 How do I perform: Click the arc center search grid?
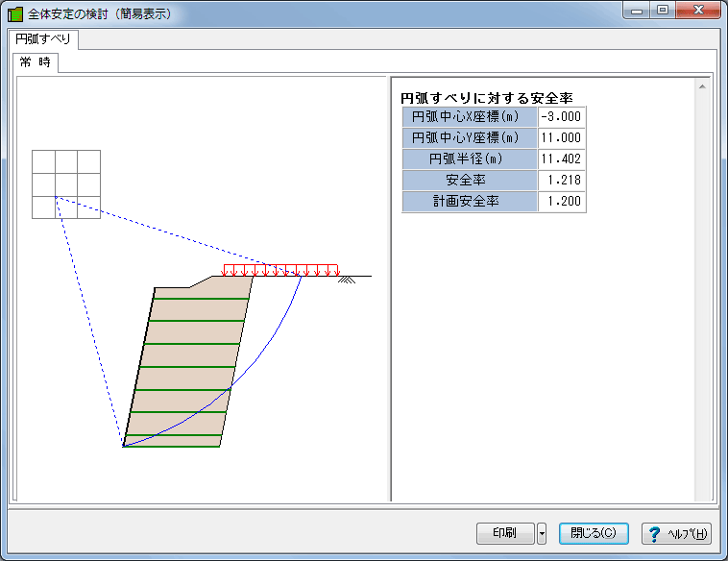click(x=66, y=184)
